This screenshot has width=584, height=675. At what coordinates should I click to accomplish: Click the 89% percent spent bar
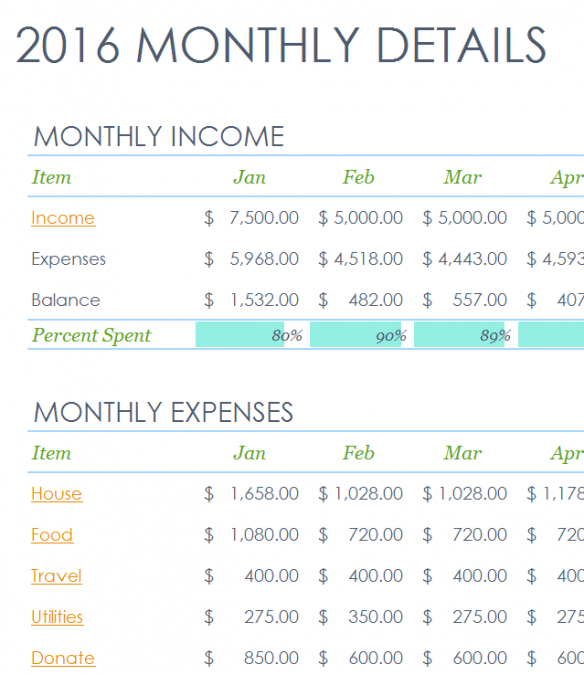pos(465,335)
